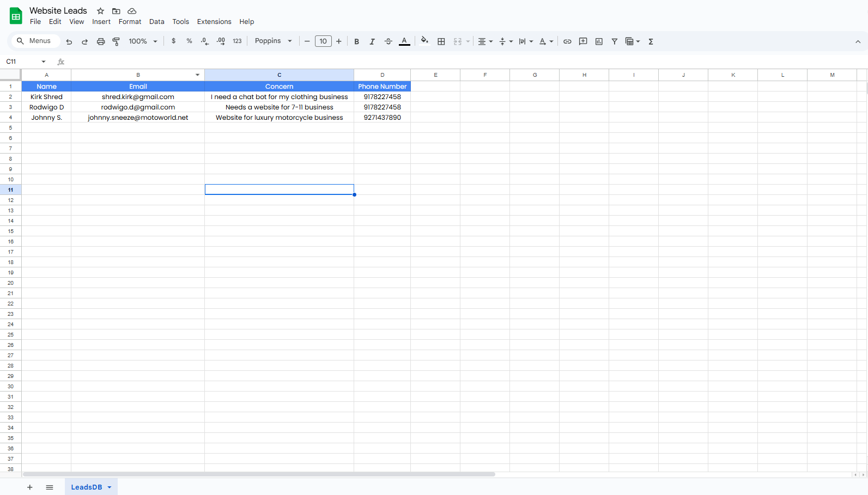Open the text color picker
The width and height of the screenshot is (868, 495).
[404, 41]
